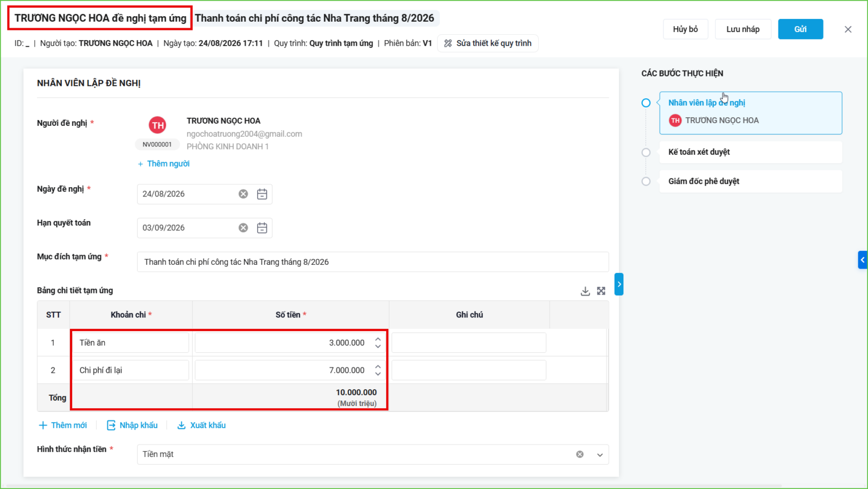Decrease the Tiền ăn amount stepper

[378, 346]
